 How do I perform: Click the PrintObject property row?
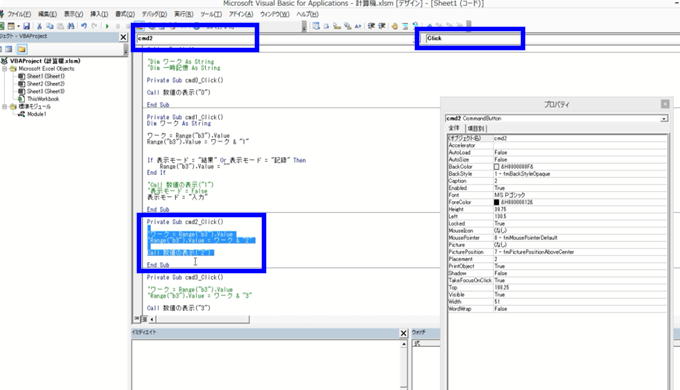pos(557,266)
